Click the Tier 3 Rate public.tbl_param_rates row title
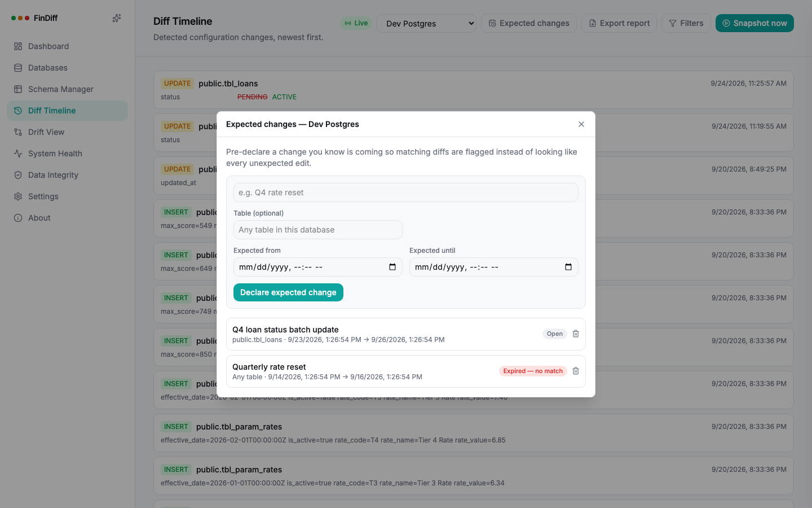Screen dimensions: 812x508 point(239,470)
